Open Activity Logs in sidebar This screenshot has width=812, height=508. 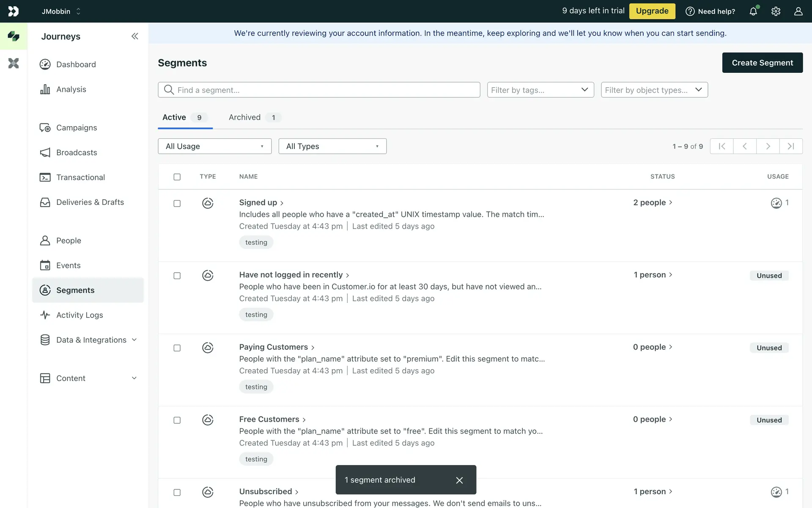(80, 315)
